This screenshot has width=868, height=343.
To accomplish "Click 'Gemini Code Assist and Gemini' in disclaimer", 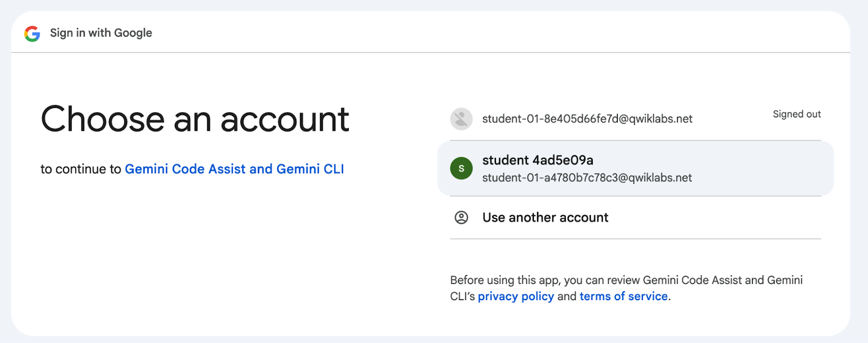I will pos(723,280).
